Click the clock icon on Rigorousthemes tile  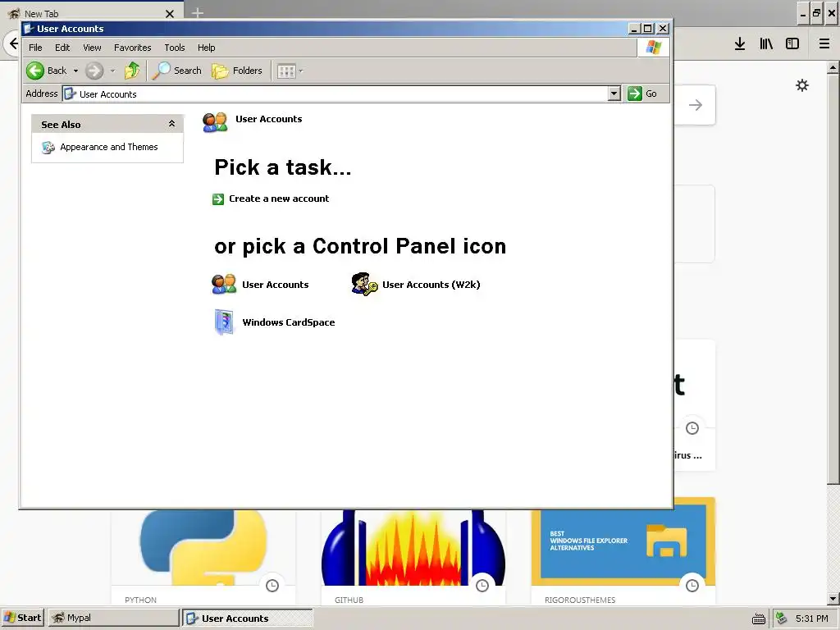(692, 586)
